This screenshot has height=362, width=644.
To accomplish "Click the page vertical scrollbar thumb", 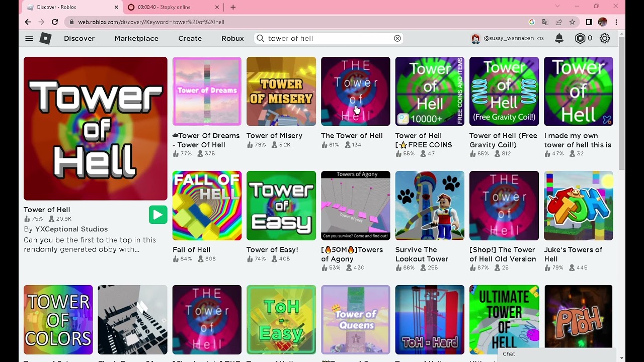I will point(622,103).
